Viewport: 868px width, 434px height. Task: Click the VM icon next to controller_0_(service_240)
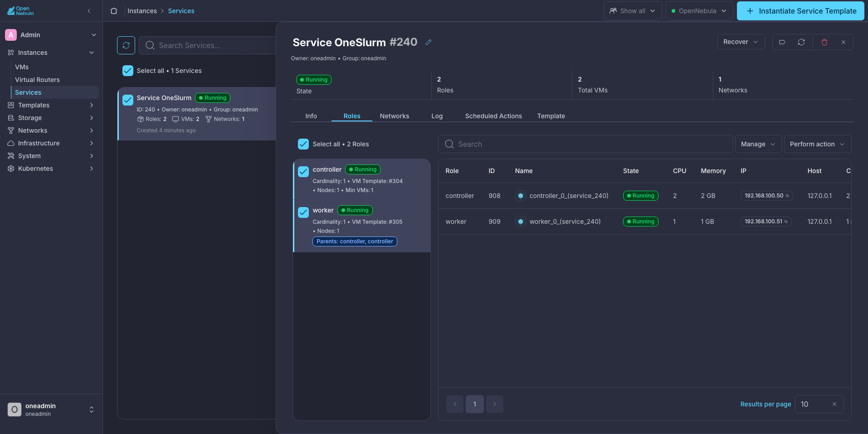tap(521, 196)
